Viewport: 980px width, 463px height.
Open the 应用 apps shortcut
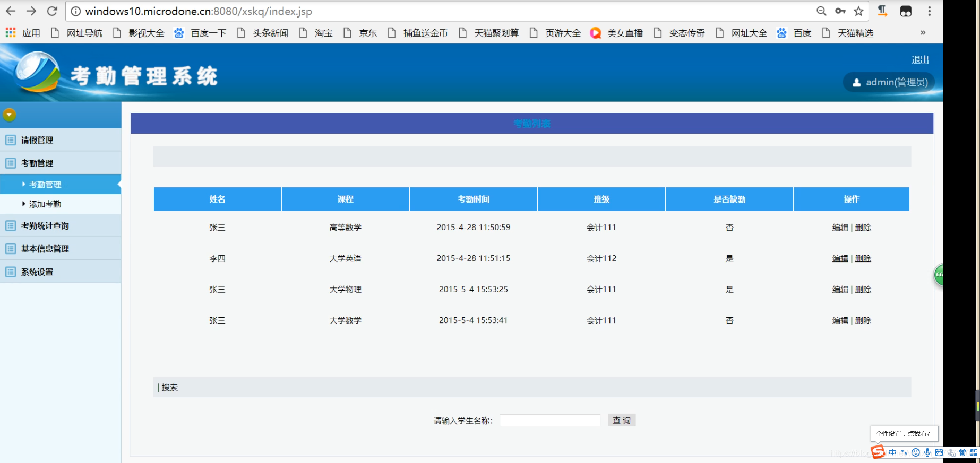(23, 33)
